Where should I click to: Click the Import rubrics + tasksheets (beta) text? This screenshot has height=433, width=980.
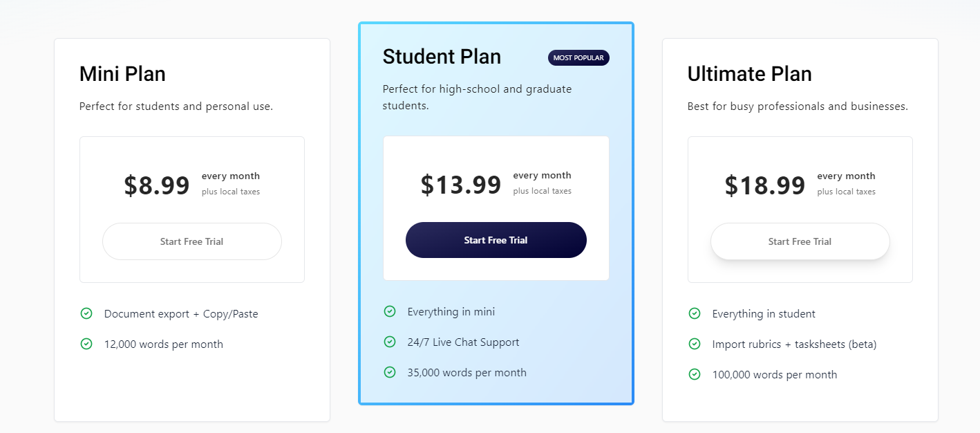(x=795, y=344)
